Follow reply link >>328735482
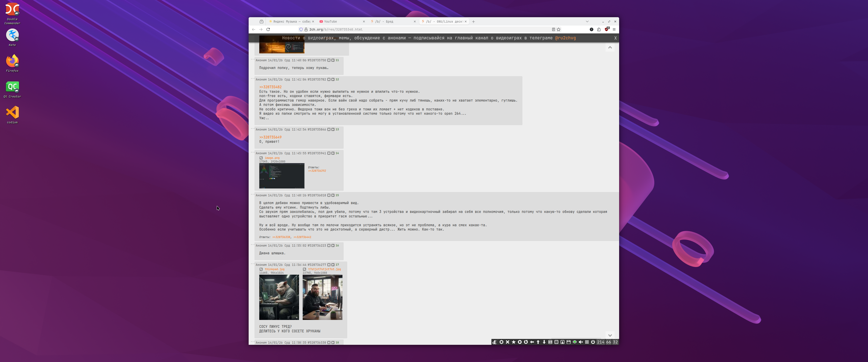This screenshot has width=868, height=362. click(270, 87)
